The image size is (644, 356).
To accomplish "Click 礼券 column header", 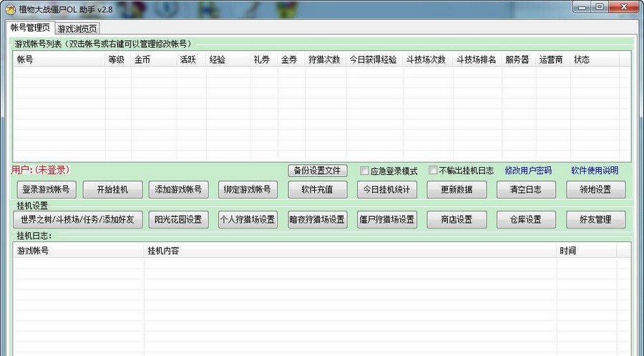I will pos(264,59).
